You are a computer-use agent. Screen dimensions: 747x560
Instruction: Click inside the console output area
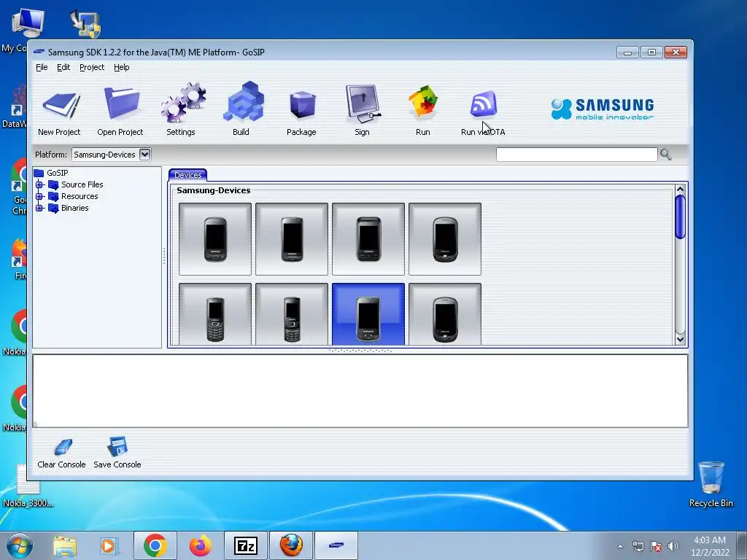click(x=360, y=391)
